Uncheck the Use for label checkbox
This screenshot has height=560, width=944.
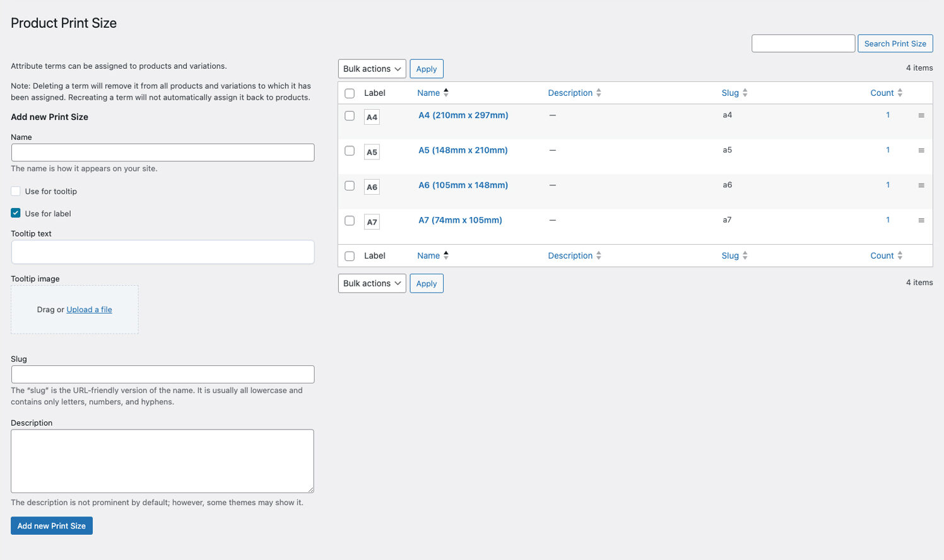16,213
